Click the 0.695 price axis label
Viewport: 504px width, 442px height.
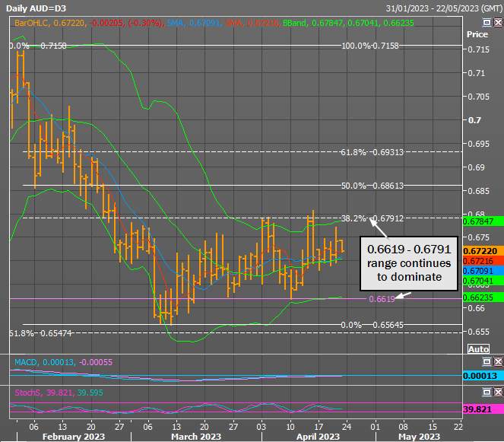(478, 144)
